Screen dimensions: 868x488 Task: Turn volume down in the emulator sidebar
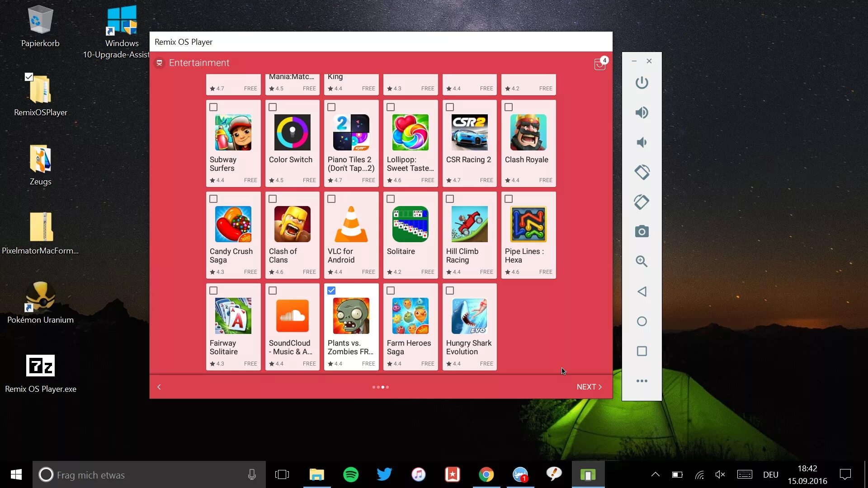tap(642, 142)
